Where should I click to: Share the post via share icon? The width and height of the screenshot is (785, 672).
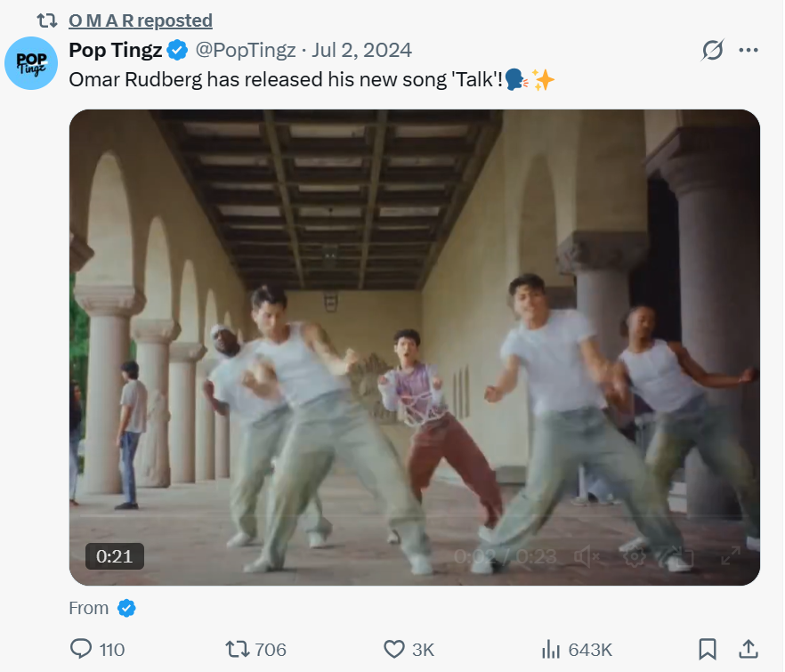pos(749,650)
